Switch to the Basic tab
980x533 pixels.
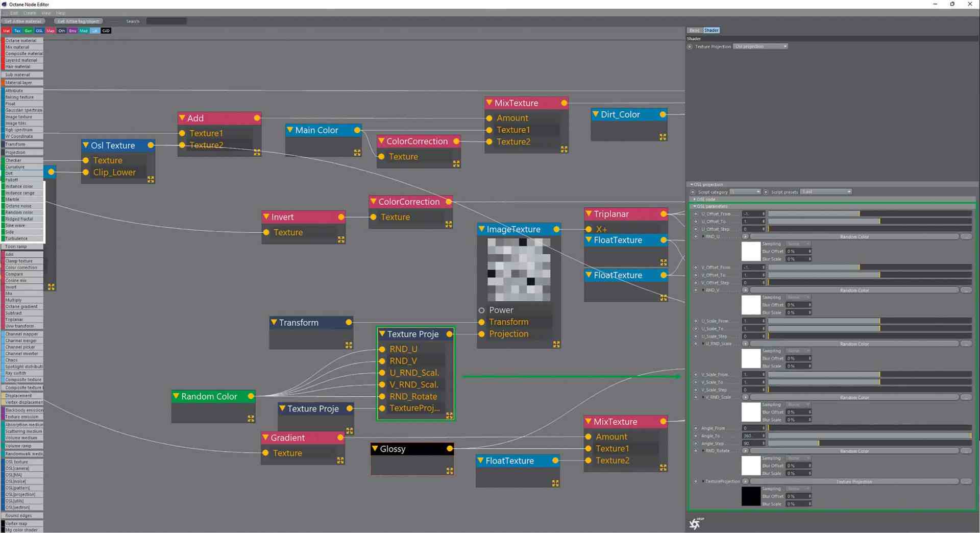[x=694, y=30]
